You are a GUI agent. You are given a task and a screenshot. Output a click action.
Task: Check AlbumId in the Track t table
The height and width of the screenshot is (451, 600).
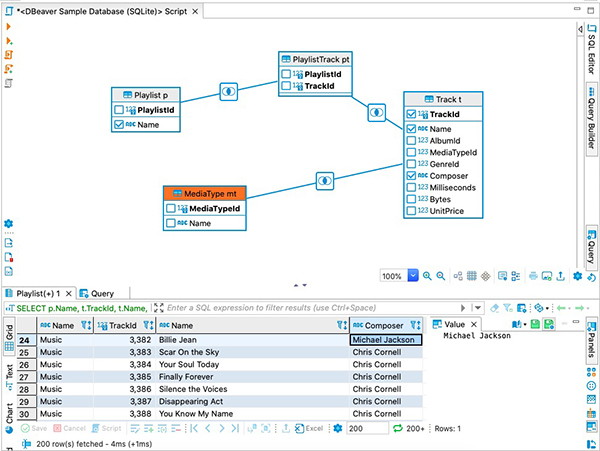(411, 141)
